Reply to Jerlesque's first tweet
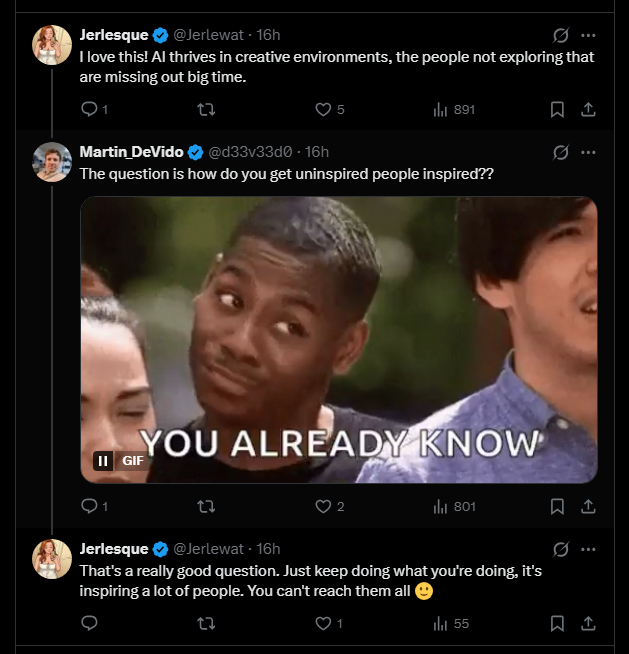The width and height of the screenshot is (629, 654). coord(89,110)
